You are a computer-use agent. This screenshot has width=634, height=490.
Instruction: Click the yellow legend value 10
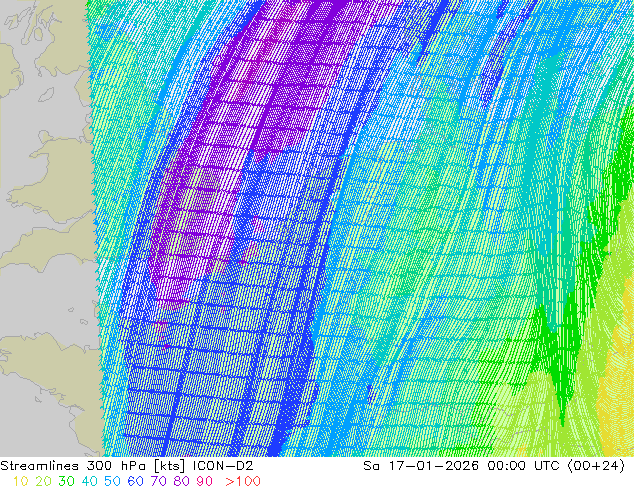20,481
